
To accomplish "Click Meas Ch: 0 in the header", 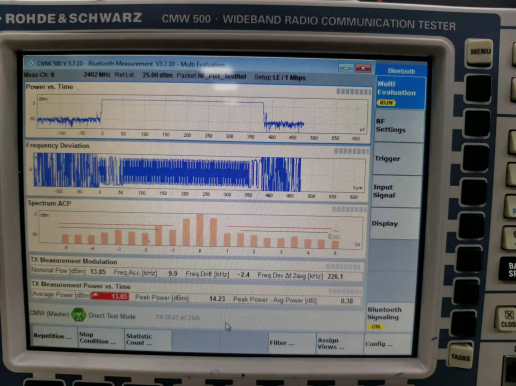I will 39,74.
